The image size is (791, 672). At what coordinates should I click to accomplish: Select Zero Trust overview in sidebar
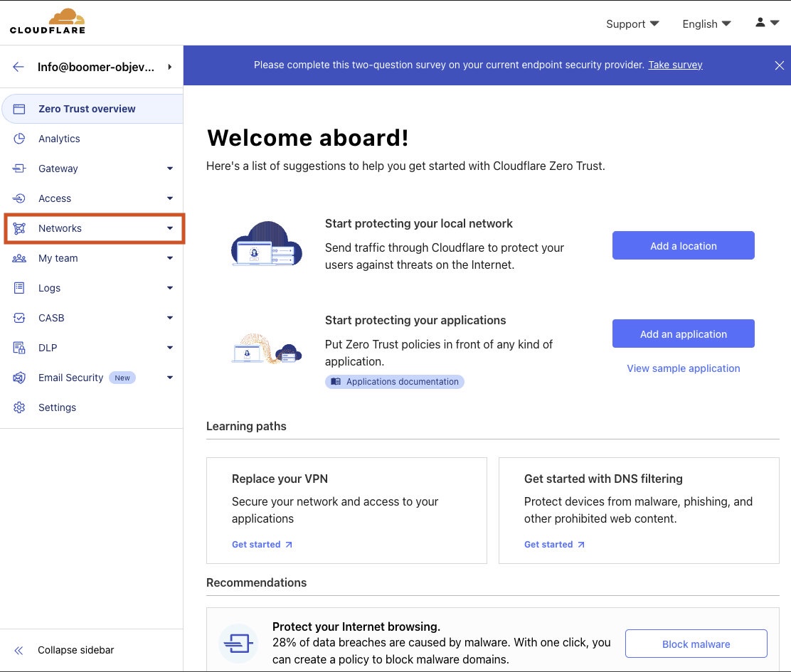coord(87,109)
